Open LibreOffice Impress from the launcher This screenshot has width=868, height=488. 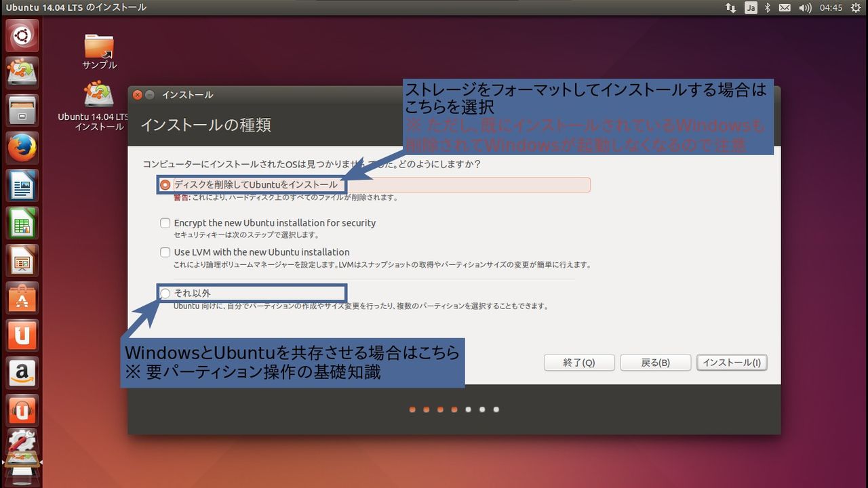22,260
